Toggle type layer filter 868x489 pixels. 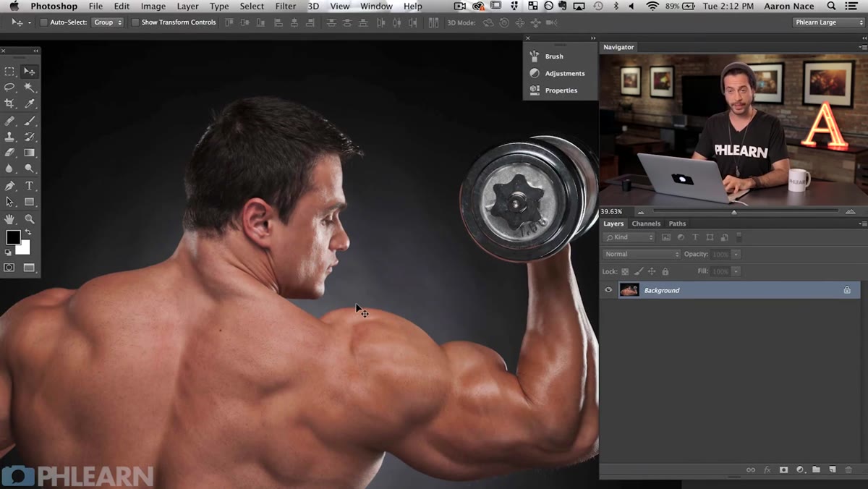click(695, 237)
